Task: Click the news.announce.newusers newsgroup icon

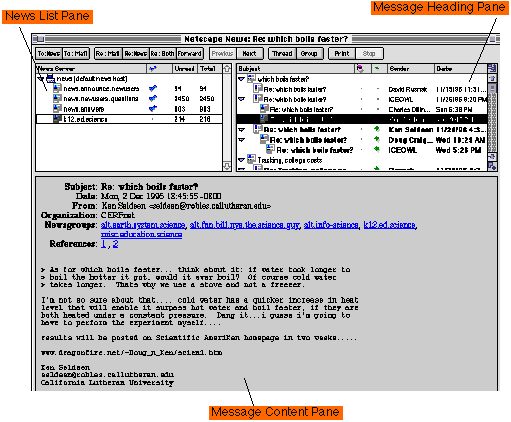Action: pyautogui.click(x=57, y=88)
